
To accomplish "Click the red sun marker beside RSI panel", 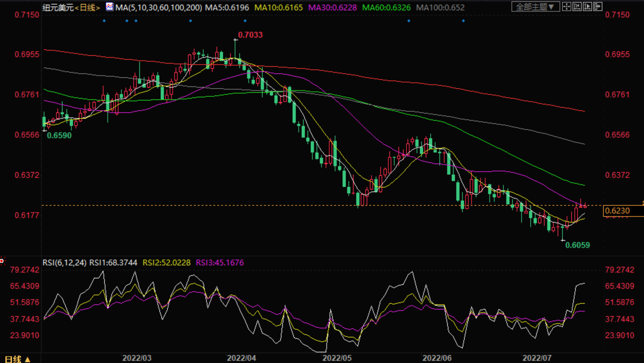I will pos(2,261).
